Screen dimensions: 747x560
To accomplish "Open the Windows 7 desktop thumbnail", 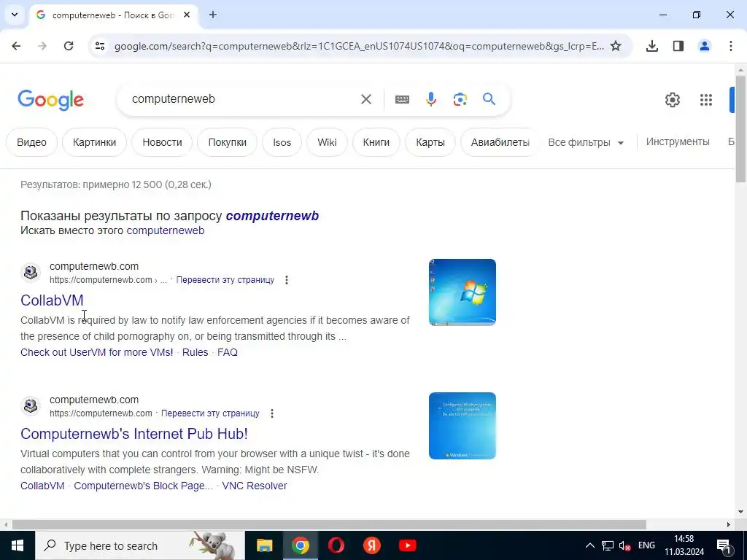I will (462, 292).
